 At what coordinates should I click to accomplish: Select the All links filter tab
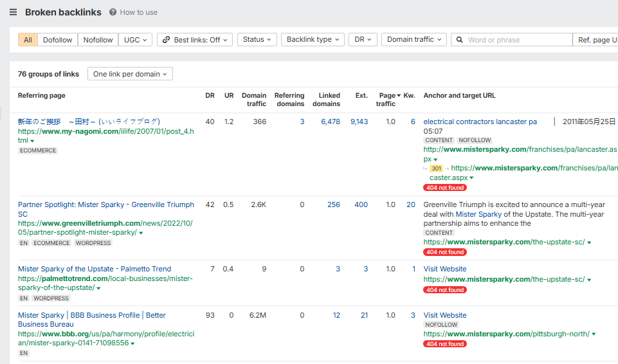pyautogui.click(x=28, y=40)
